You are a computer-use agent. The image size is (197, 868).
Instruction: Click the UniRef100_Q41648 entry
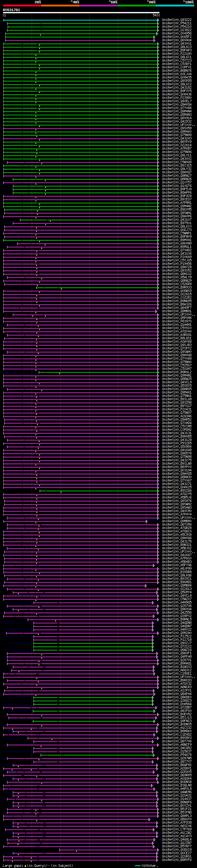click(x=177, y=450)
